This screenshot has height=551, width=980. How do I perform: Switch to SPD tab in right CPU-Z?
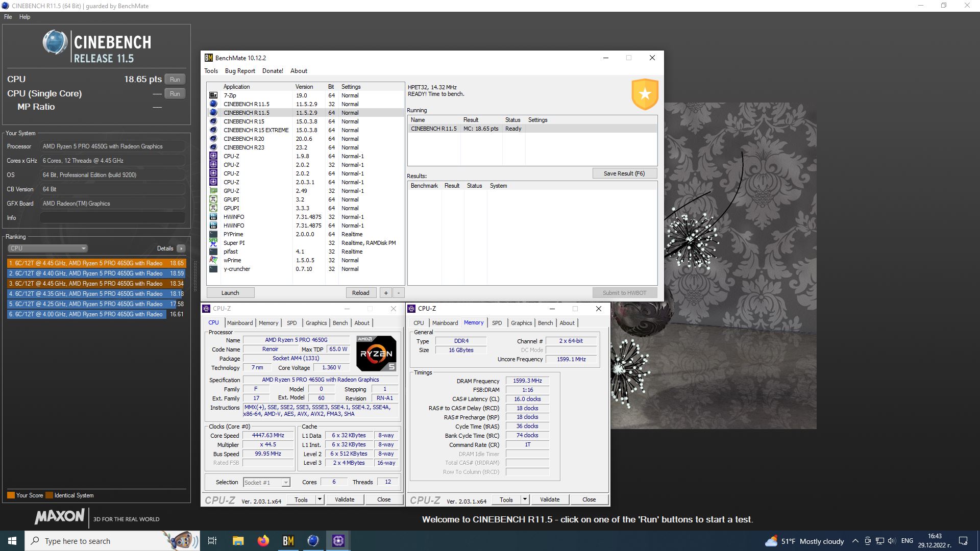(497, 323)
